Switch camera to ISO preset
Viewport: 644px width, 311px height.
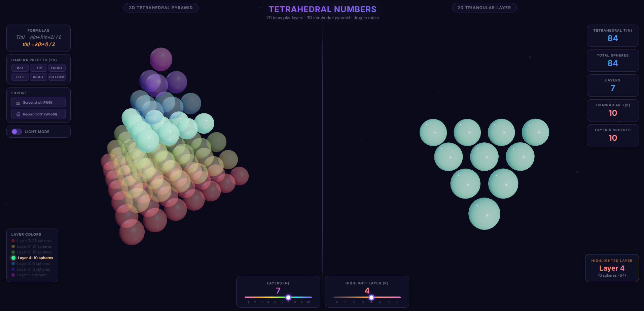point(20,68)
